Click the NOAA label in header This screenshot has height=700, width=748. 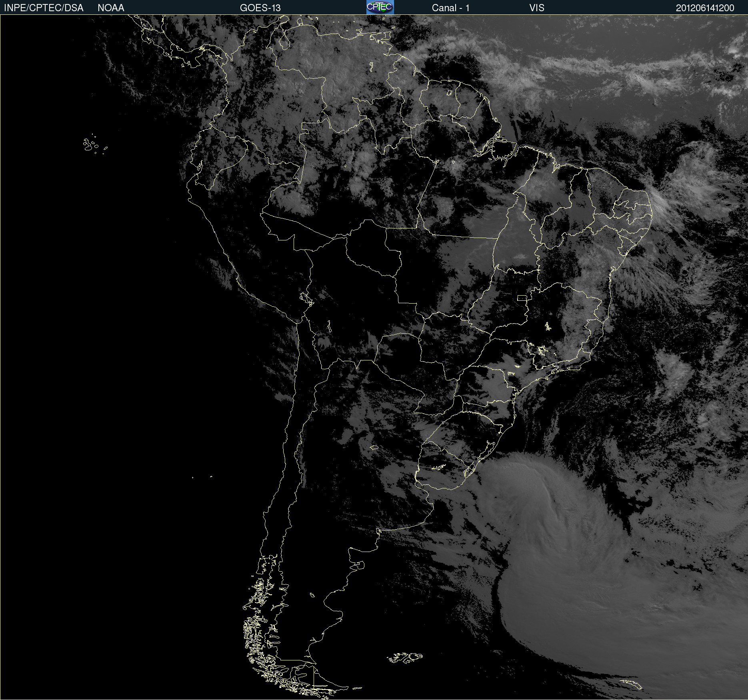(x=111, y=8)
